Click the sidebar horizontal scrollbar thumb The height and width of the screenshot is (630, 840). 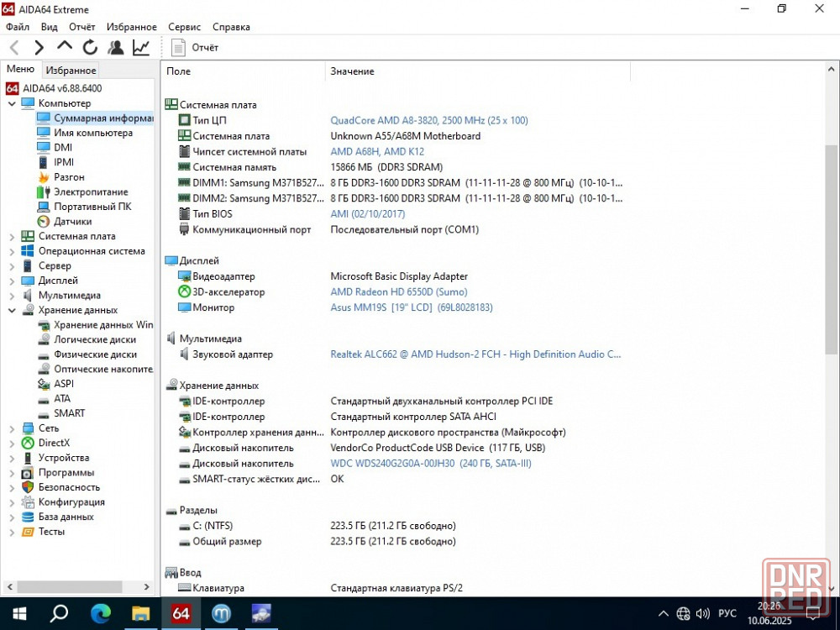click(x=70, y=587)
